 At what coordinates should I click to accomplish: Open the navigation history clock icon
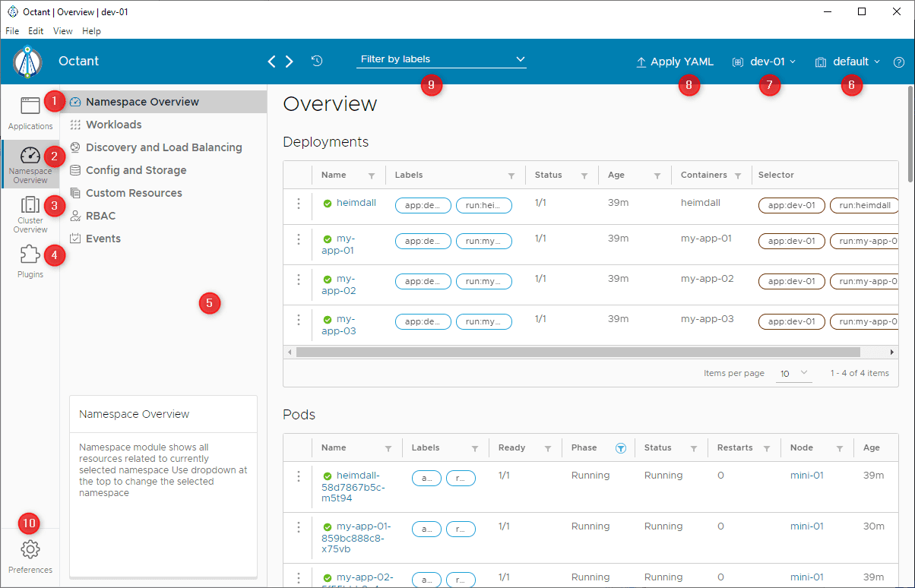[x=318, y=61]
